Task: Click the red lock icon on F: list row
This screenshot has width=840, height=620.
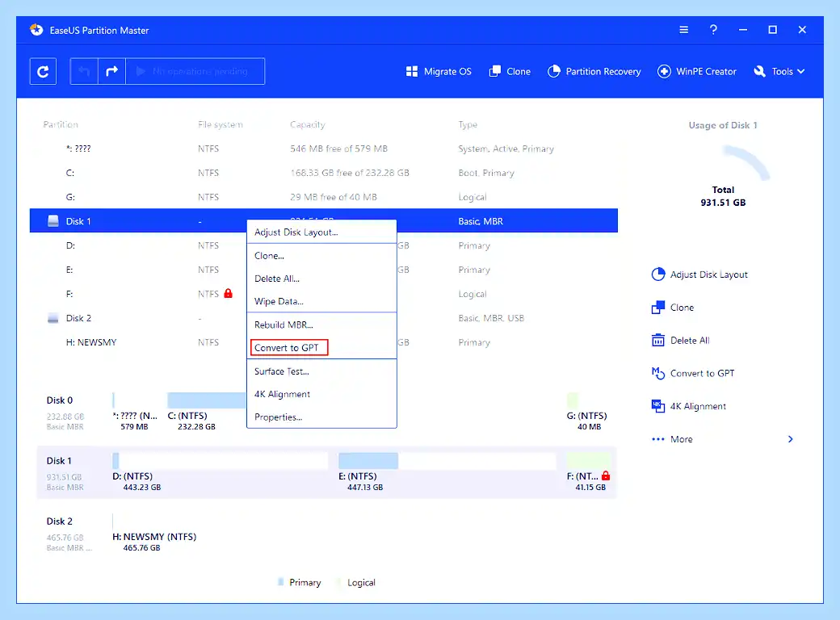Action: pyautogui.click(x=229, y=293)
